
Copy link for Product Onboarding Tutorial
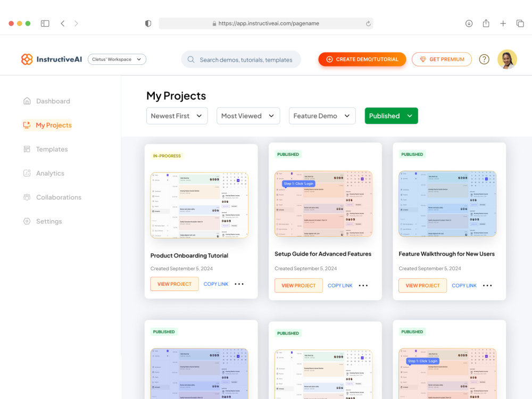pos(216,284)
